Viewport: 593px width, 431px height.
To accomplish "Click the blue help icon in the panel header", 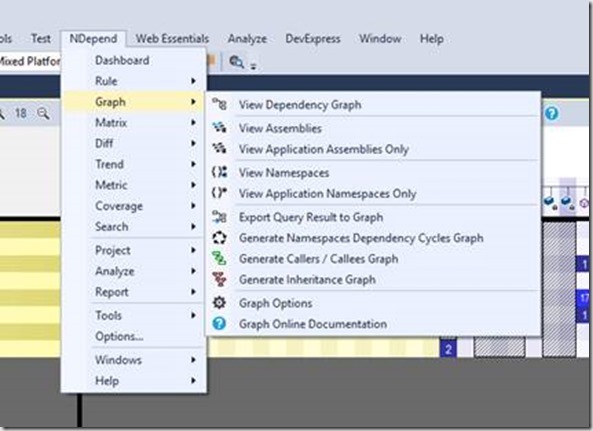I will (552, 113).
